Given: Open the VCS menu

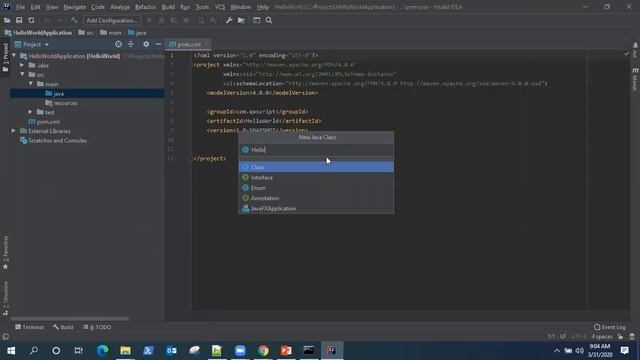Looking at the screenshot, I should (x=220, y=7).
